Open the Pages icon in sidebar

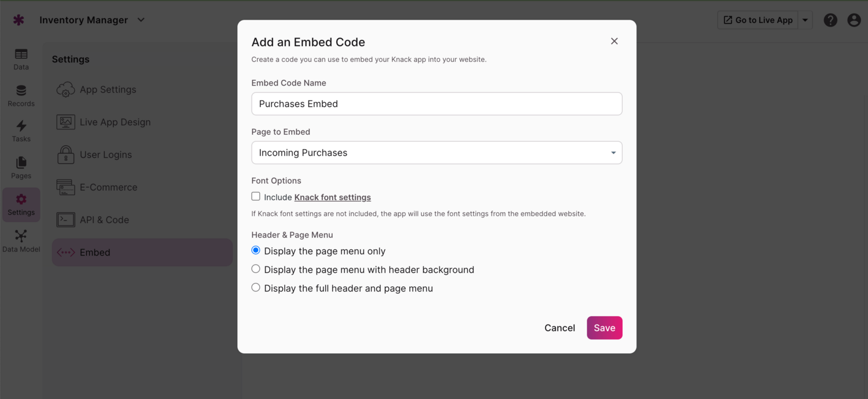coord(21,163)
